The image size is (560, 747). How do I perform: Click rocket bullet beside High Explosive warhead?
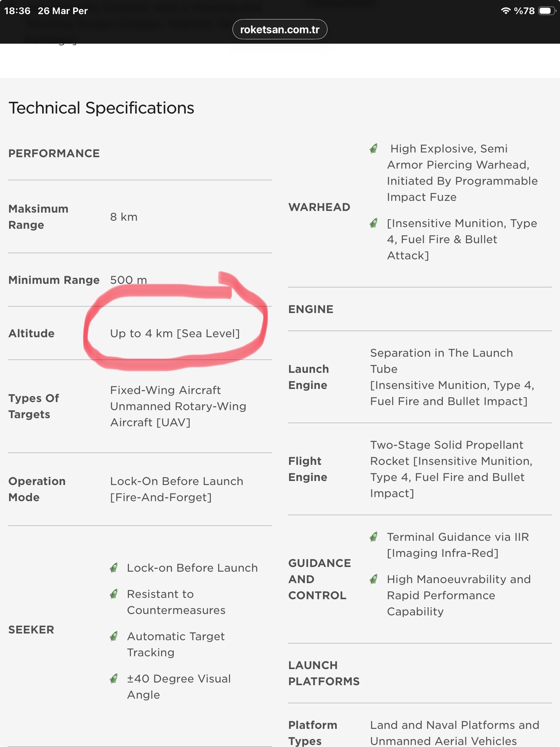pyautogui.click(x=374, y=148)
